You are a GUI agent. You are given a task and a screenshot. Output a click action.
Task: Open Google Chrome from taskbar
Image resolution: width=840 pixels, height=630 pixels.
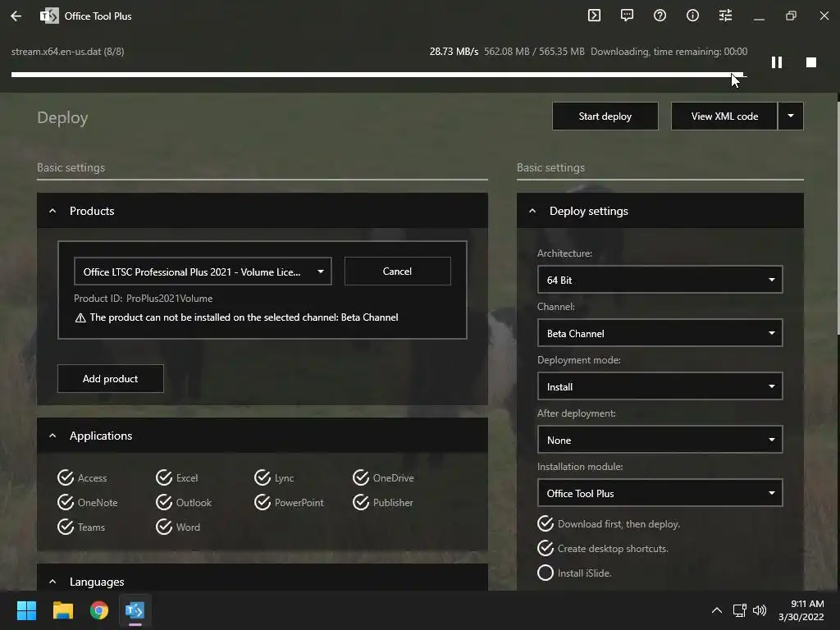pyautogui.click(x=99, y=610)
